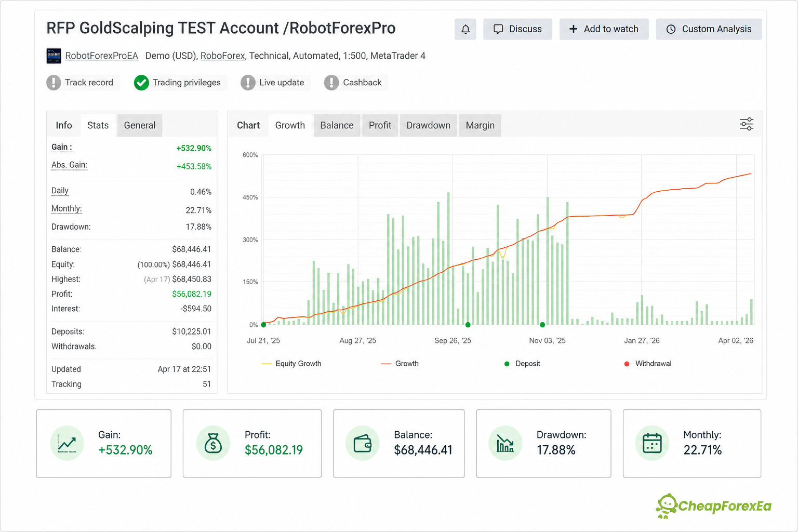Click the Tracking count 51
Screen dimensions: 798x532
207,384
